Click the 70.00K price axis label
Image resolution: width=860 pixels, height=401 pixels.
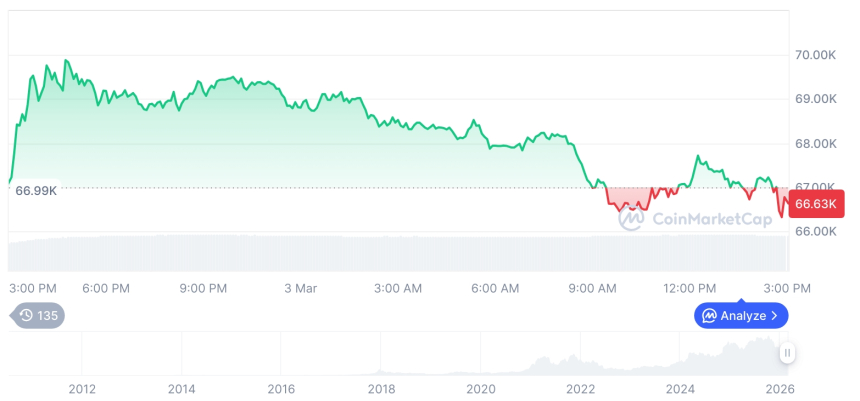click(x=816, y=55)
